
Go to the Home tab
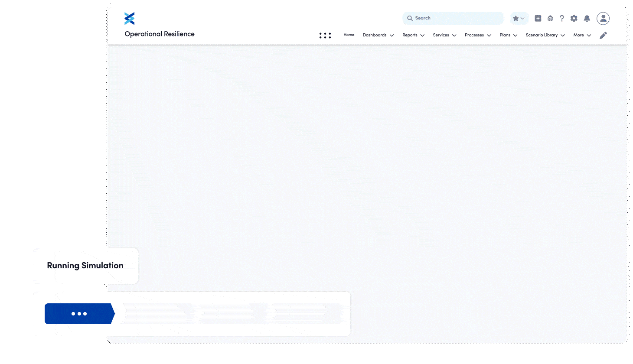349,35
